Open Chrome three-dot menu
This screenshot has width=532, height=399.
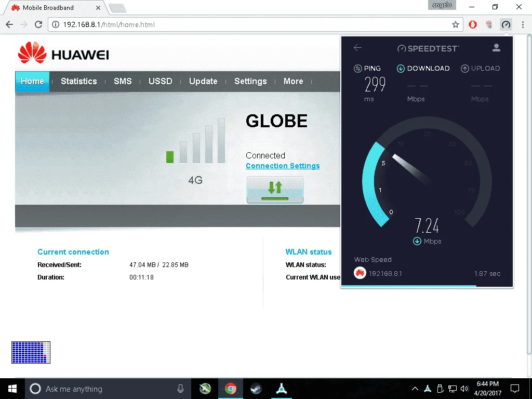click(523, 24)
